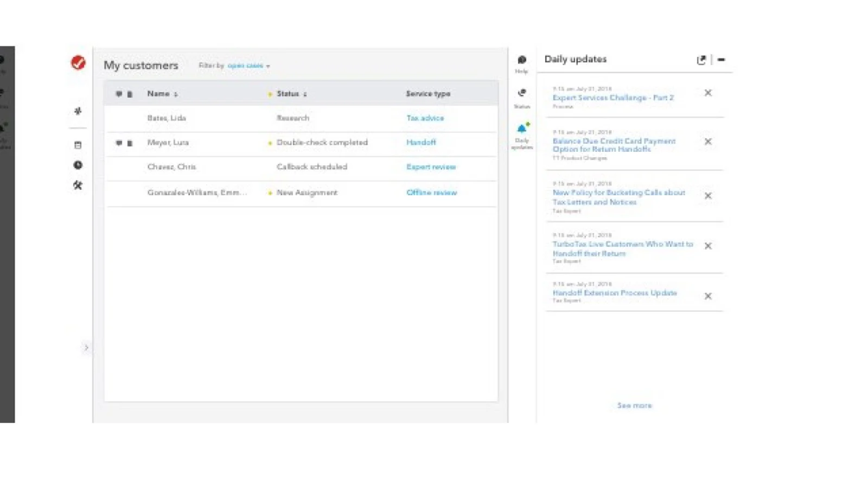Open the calendar icon in left sidebar
Viewport: 868px width, 488px height.
point(78,145)
